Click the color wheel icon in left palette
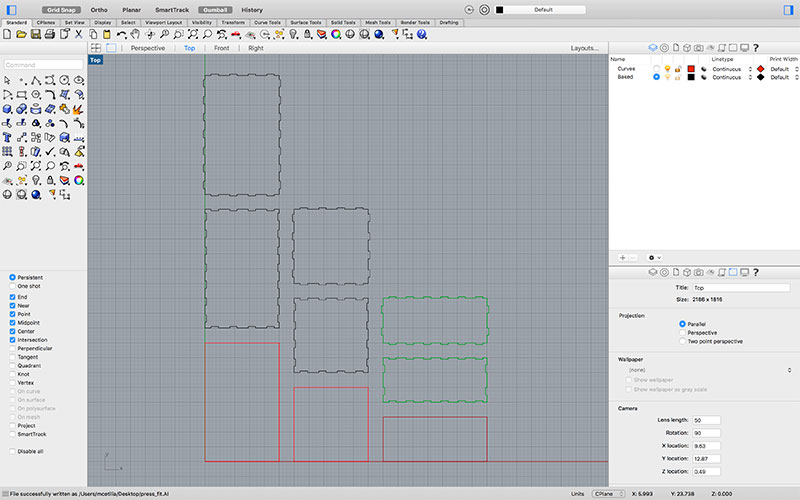The image size is (800, 500). [x=79, y=180]
